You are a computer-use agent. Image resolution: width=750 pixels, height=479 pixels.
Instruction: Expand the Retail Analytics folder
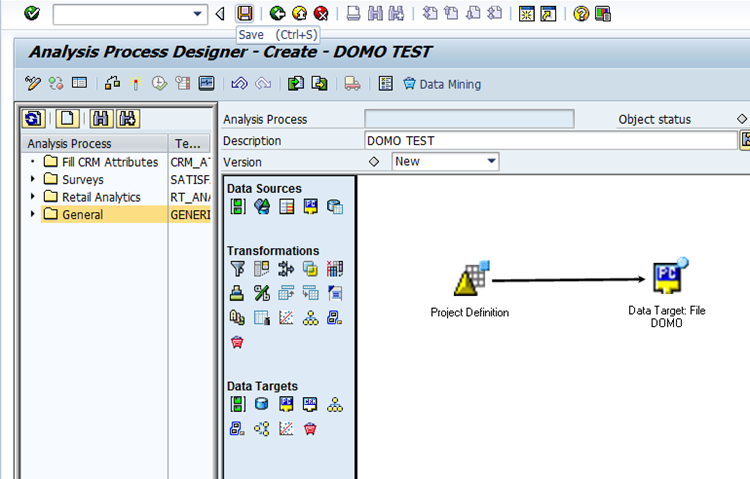pyautogui.click(x=33, y=197)
